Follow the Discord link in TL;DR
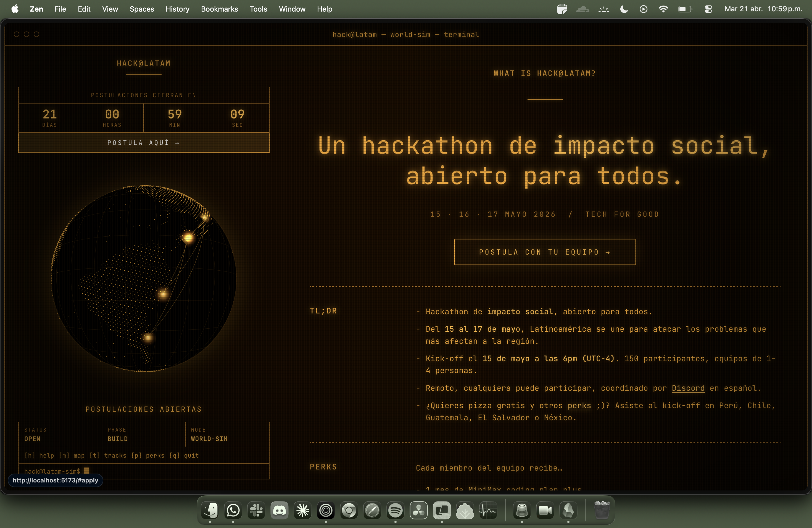 [688, 388]
